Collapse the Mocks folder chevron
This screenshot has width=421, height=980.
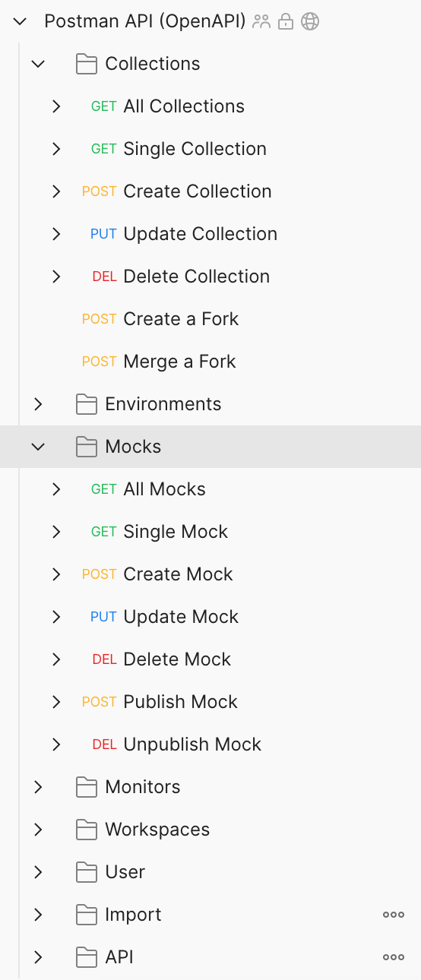(38, 447)
